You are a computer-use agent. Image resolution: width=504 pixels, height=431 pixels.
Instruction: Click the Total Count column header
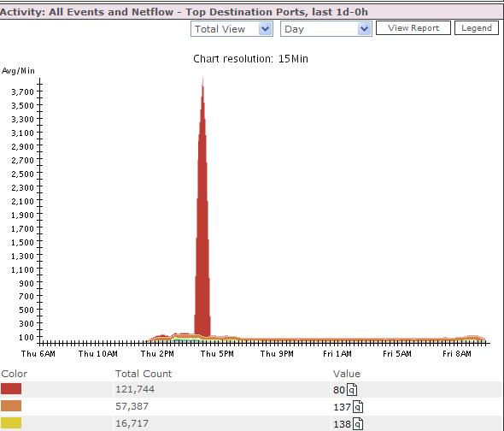[x=144, y=374]
